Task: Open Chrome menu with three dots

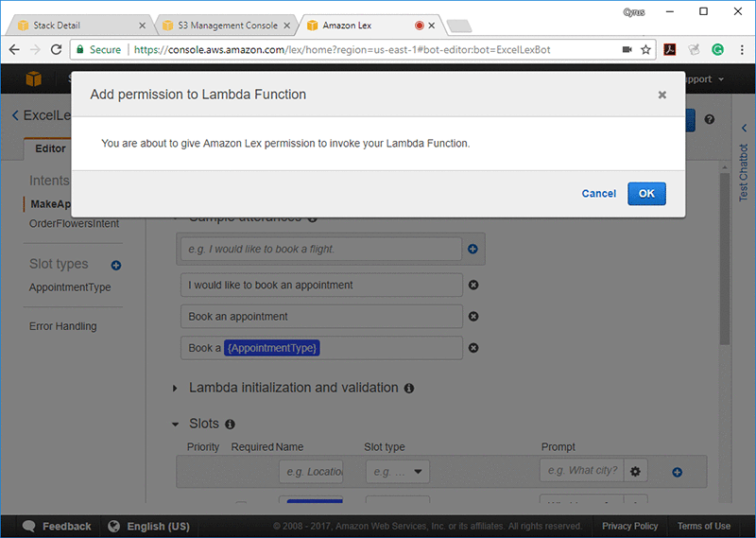Action: tap(742, 50)
